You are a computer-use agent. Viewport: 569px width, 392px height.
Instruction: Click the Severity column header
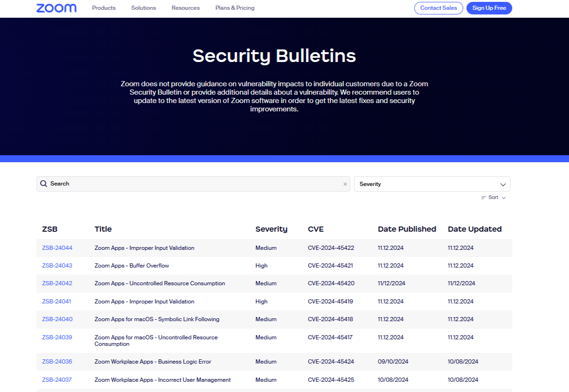click(x=271, y=229)
